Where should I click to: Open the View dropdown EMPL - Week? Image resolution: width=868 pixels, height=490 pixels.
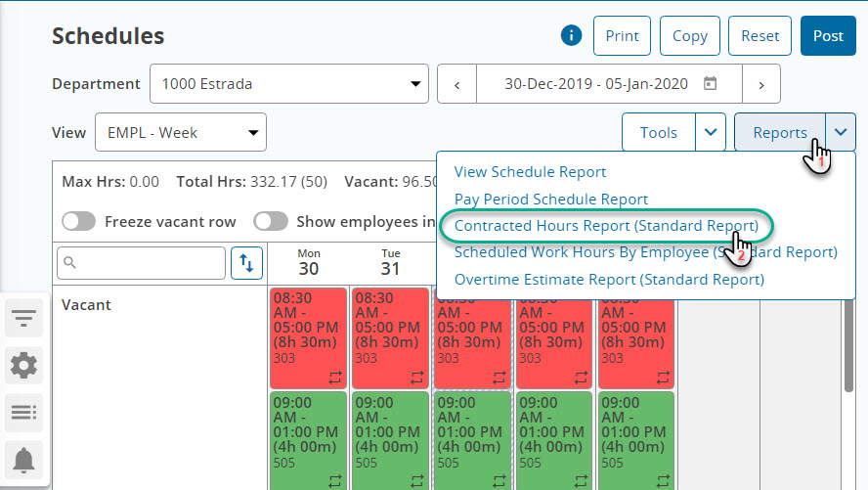181,132
